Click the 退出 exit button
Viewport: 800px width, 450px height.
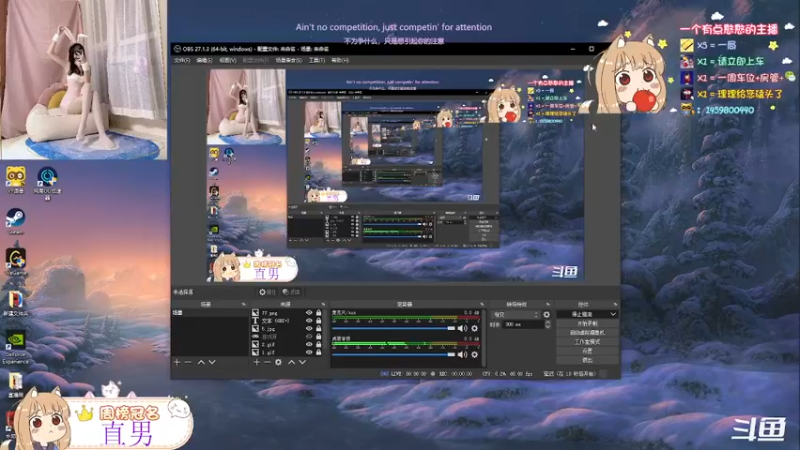pos(587,360)
